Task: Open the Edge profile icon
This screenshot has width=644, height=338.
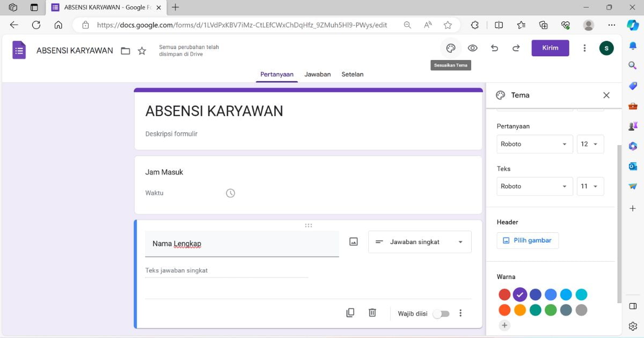Action: tap(589, 25)
